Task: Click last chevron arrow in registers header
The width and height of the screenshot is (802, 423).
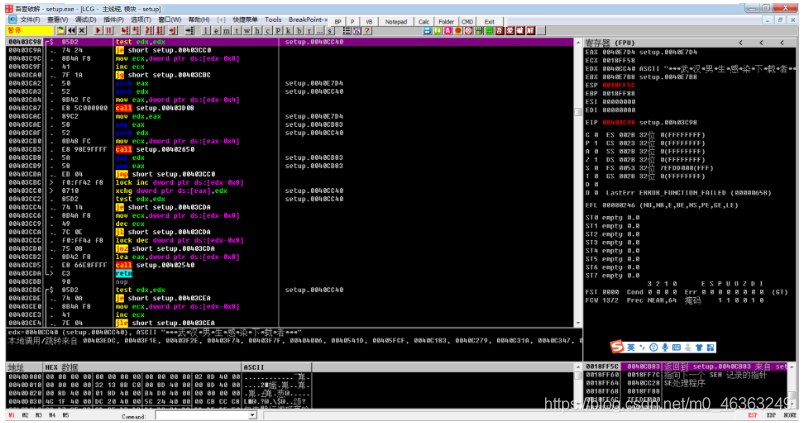Action: pos(782,42)
